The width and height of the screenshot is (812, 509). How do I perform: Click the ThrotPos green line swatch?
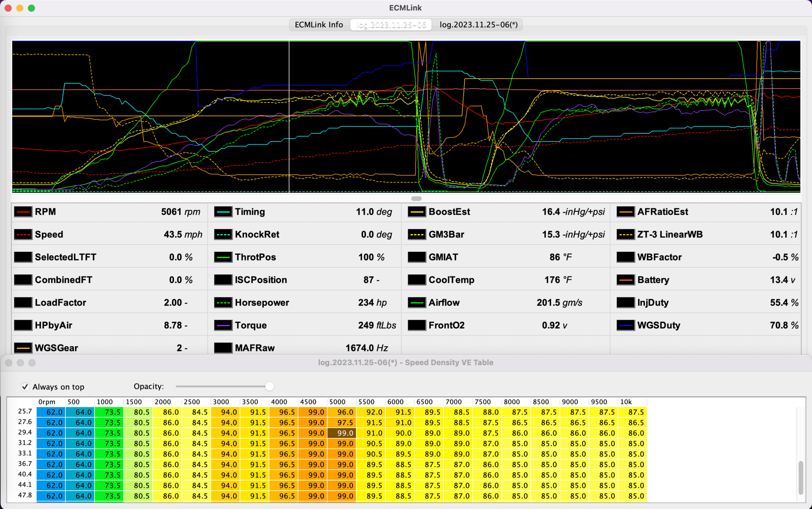(x=223, y=257)
